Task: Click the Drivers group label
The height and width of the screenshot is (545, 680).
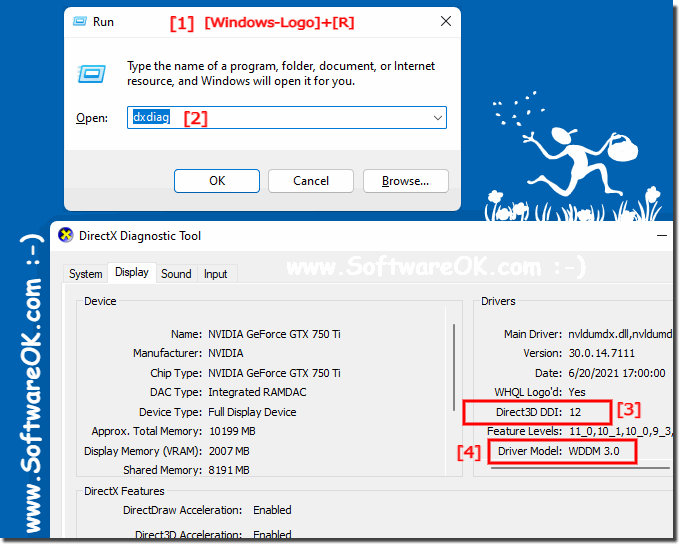Action: (x=498, y=301)
